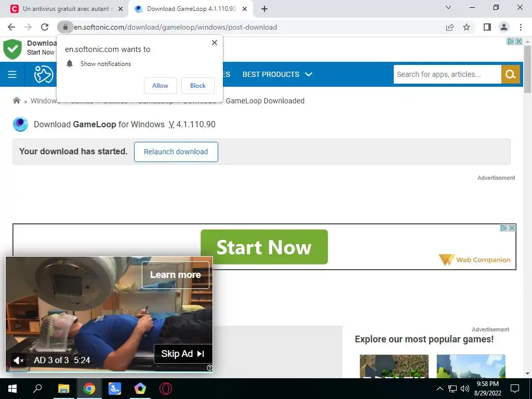Open the second popular game thumbnail
Image resolution: width=532 pixels, height=399 pixels.
(471, 366)
